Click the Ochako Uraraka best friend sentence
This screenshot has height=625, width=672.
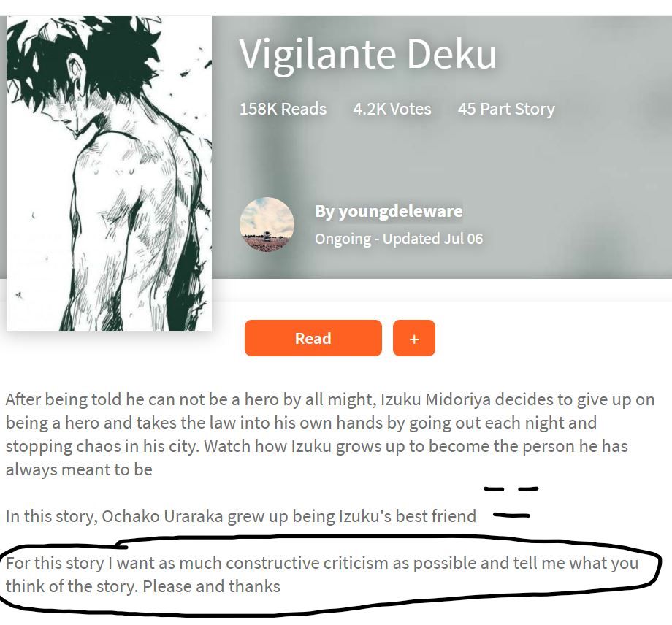(x=241, y=516)
